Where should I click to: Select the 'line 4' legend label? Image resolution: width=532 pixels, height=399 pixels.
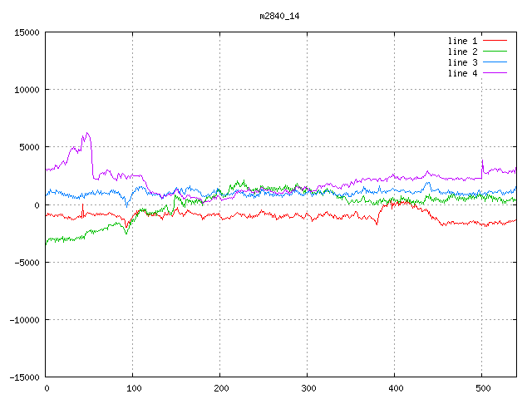[x=463, y=73]
